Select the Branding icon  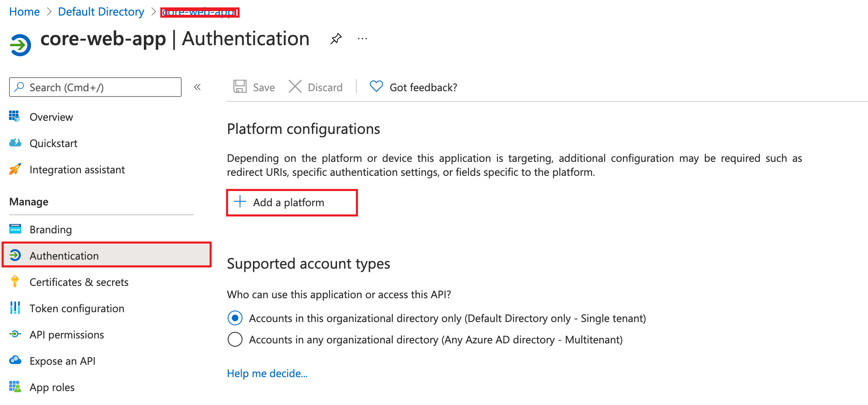coord(15,229)
